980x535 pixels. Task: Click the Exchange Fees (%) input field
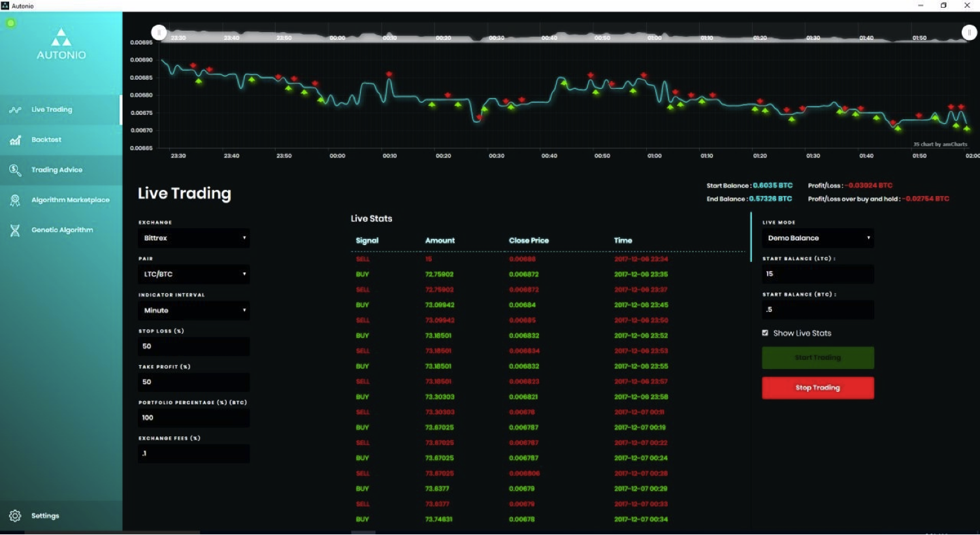point(193,453)
